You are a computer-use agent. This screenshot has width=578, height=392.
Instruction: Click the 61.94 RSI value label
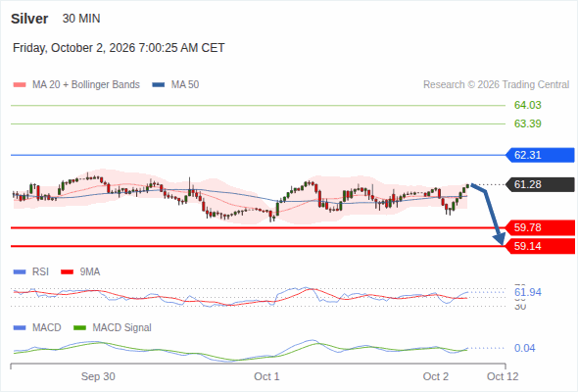click(528, 292)
